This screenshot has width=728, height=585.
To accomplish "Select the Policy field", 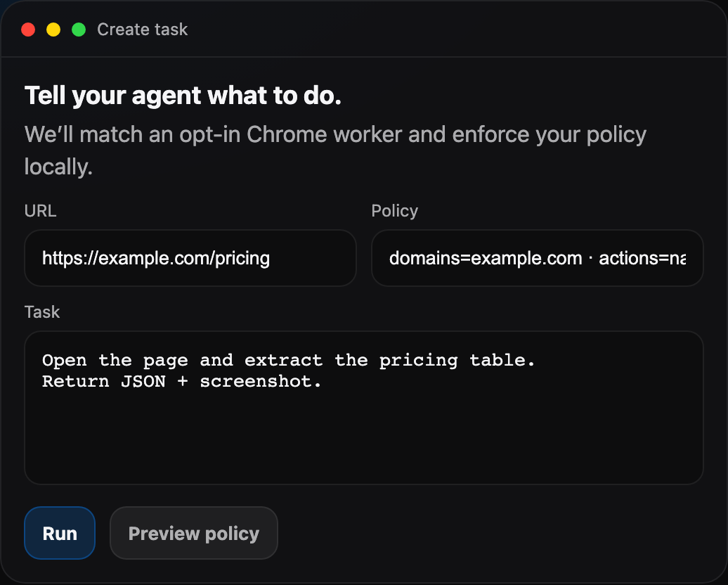I will click(537, 258).
